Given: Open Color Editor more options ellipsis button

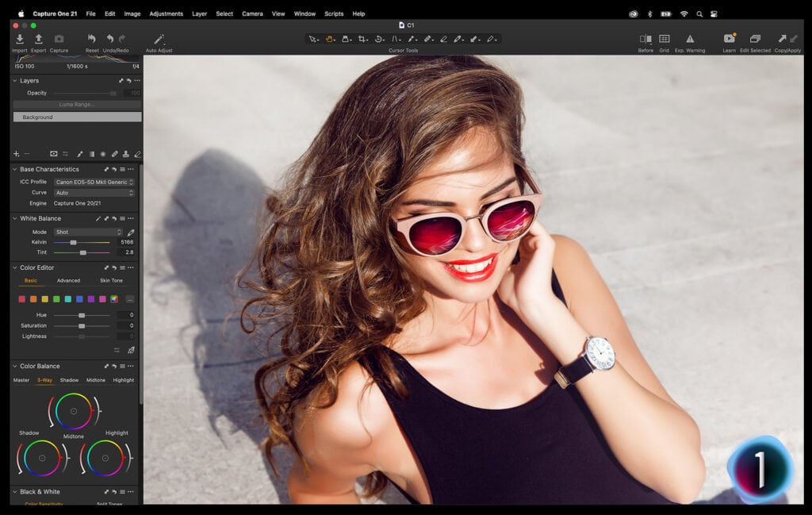Looking at the screenshot, I should (x=129, y=299).
